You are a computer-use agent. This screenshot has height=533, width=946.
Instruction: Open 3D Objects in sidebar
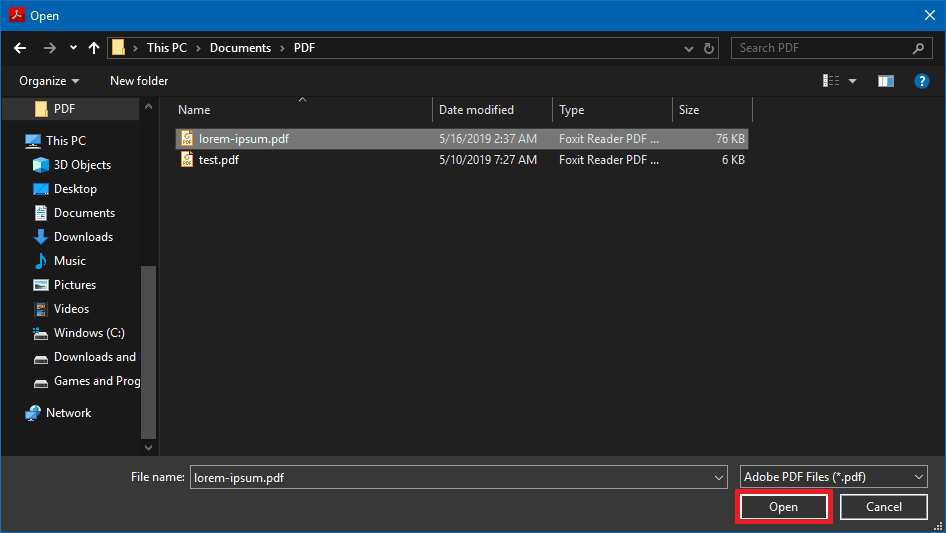click(x=70, y=165)
